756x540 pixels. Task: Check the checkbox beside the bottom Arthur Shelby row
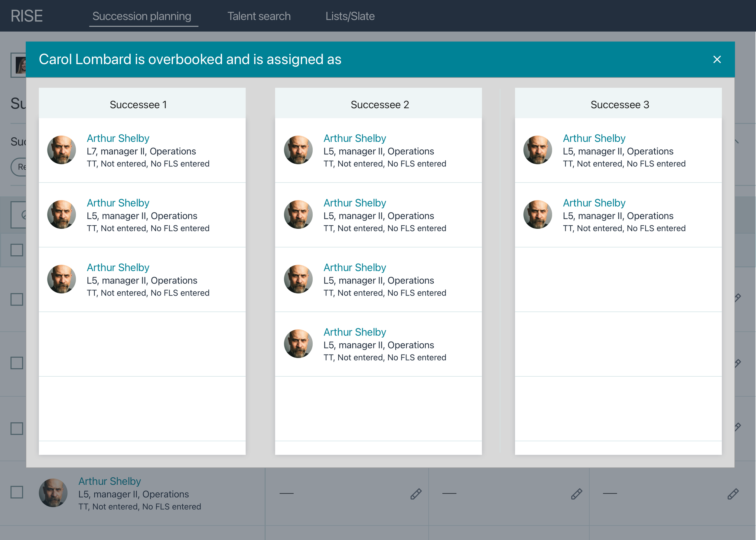pos(17,492)
